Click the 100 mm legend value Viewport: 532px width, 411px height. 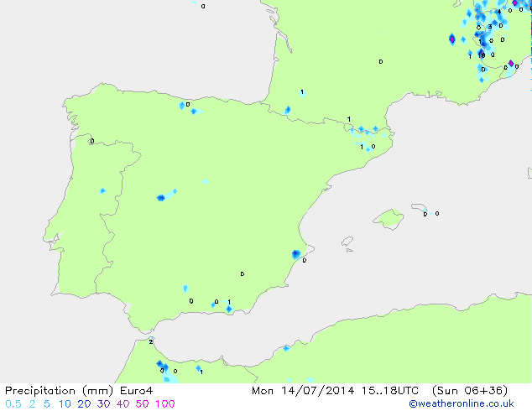165,404
